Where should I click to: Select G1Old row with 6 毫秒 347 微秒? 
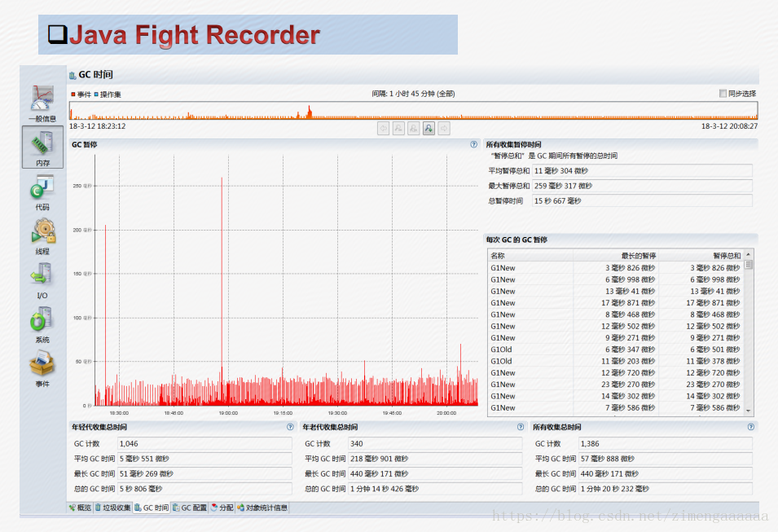[615, 350]
